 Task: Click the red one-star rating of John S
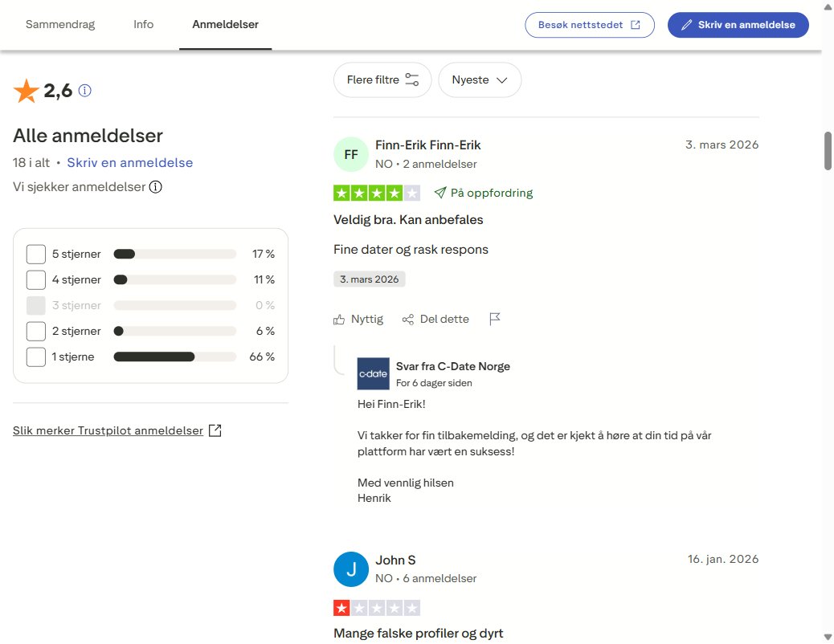click(377, 607)
